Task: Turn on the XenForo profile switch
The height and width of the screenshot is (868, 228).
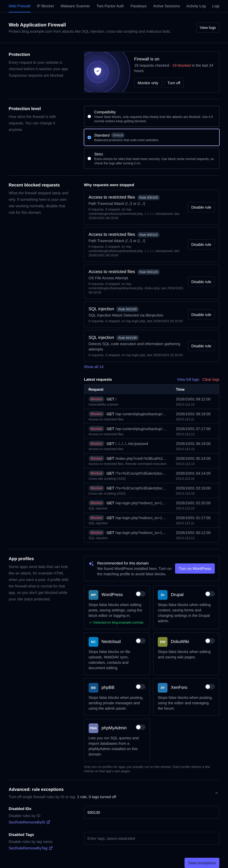Action: point(210,686)
